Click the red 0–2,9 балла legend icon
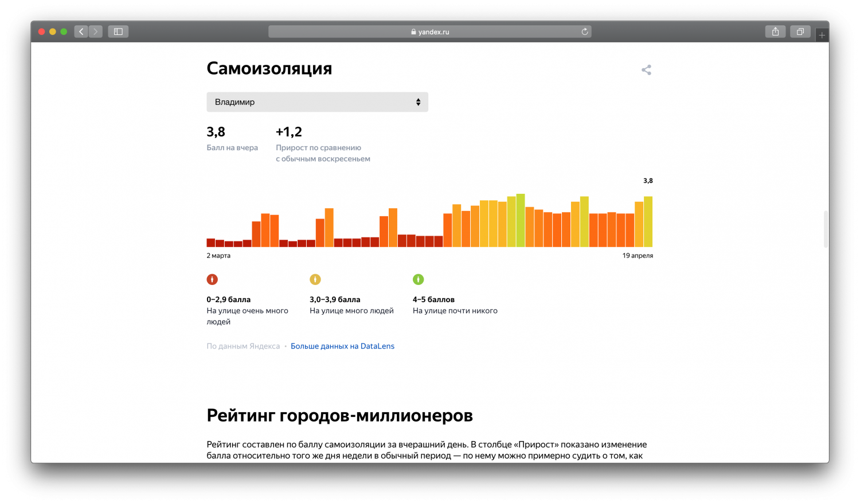 [x=212, y=279]
